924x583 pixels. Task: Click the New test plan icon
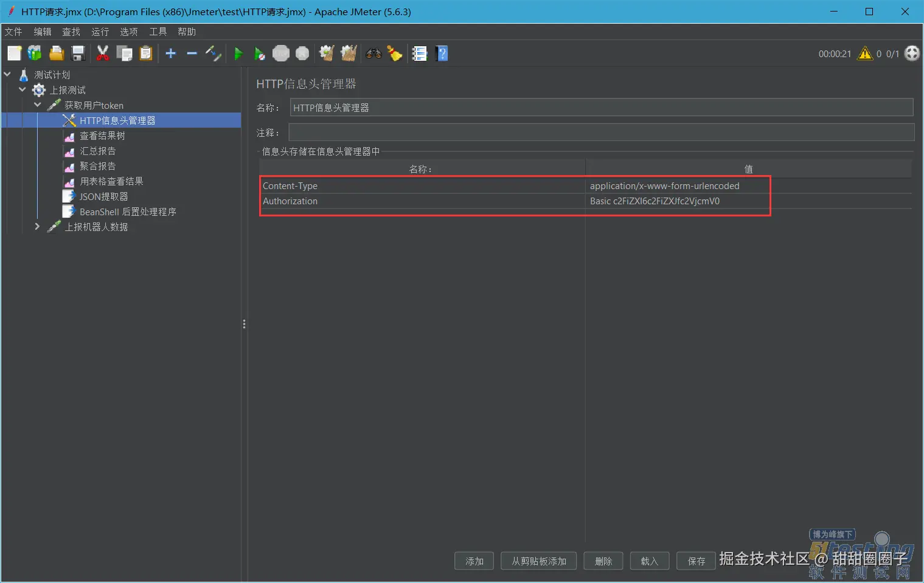14,53
